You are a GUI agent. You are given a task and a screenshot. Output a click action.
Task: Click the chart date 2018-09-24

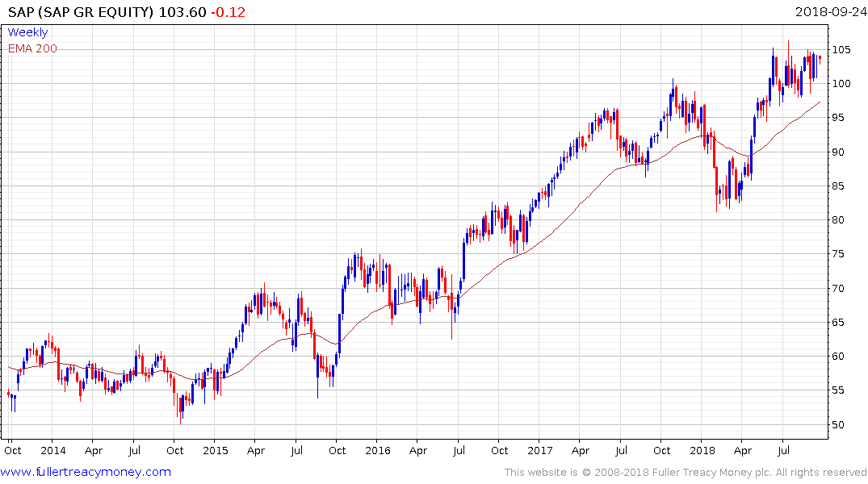pos(831,11)
